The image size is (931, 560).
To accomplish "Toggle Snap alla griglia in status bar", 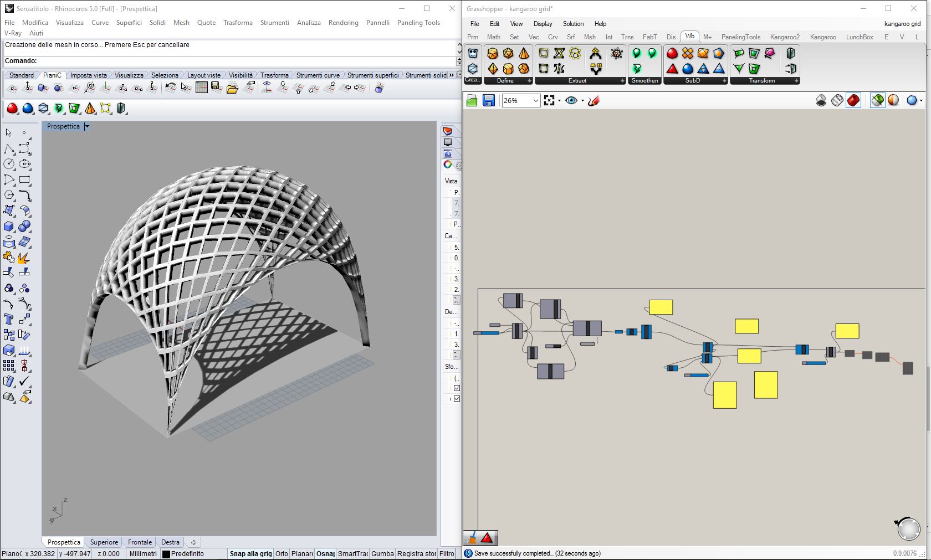I will click(x=250, y=553).
